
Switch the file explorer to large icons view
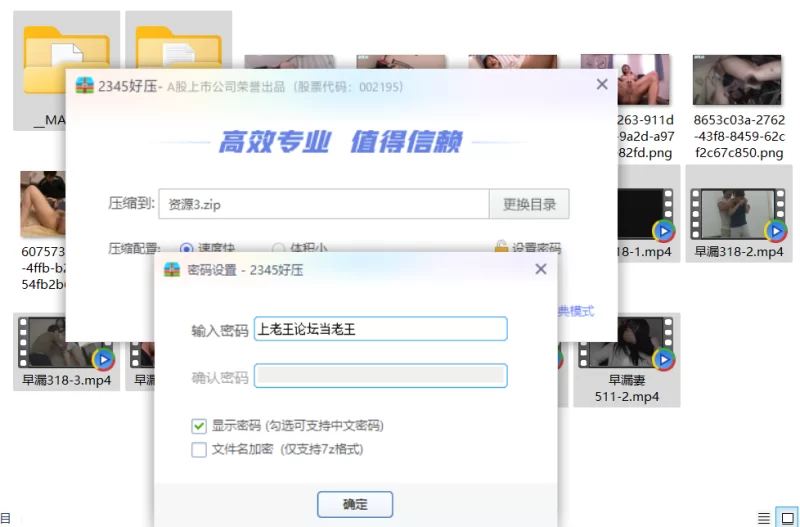(x=787, y=517)
